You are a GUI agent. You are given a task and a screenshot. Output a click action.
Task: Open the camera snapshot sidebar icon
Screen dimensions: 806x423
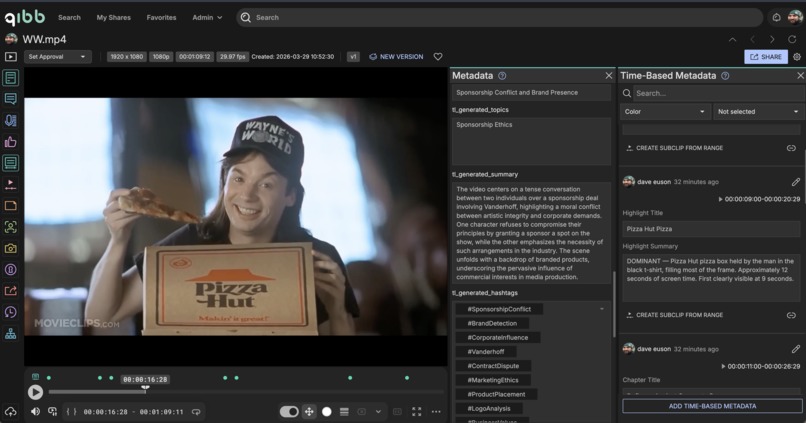[10, 249]
